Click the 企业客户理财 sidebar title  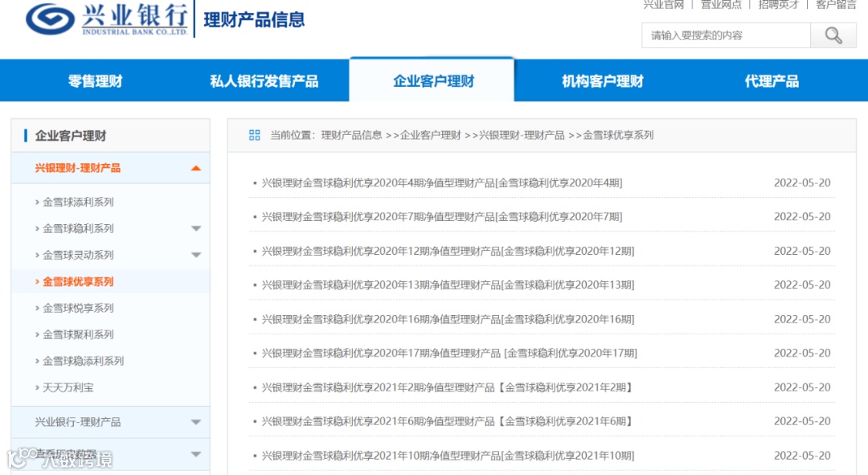coord(71,136)
